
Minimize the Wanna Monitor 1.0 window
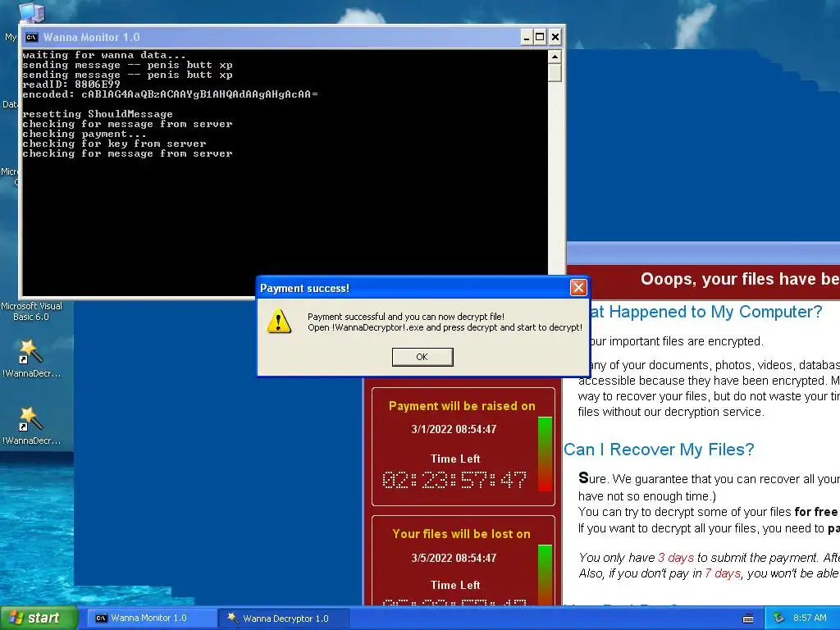tap(527, 37)
